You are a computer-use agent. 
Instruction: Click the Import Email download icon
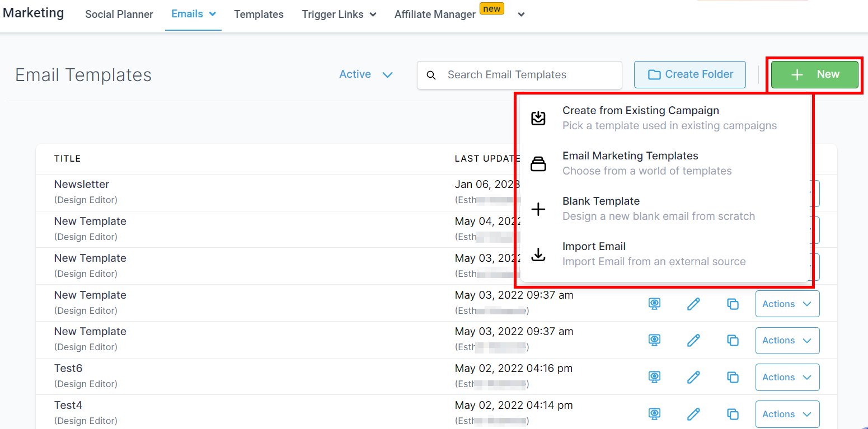tap(538, 254)
